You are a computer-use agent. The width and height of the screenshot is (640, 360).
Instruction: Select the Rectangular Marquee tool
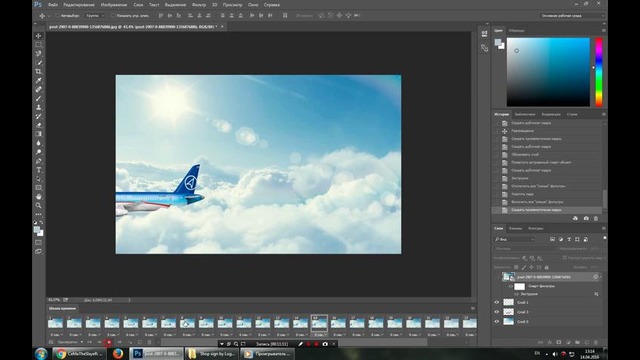[x=38, y=45]
